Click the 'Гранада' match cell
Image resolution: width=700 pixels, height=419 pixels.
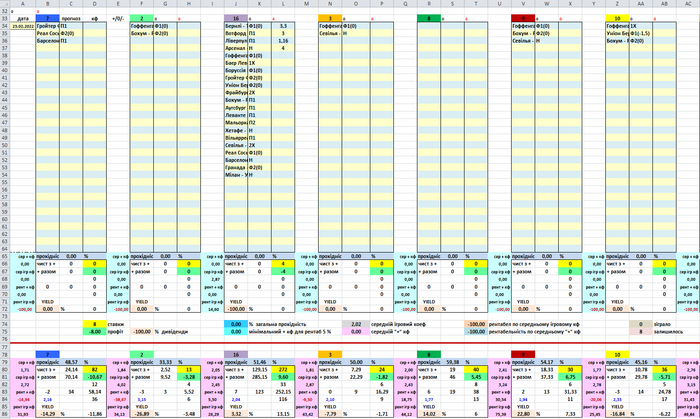coord(236,167)
